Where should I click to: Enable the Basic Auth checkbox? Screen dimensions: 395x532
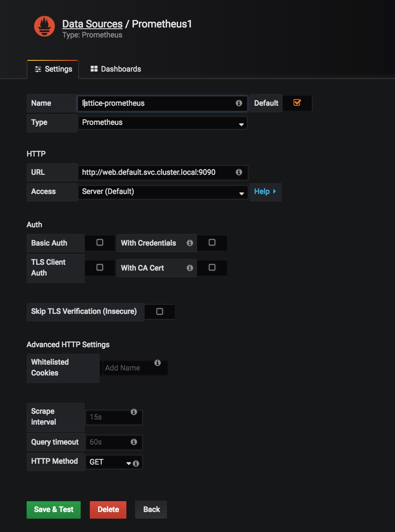(x=100, y=242)
